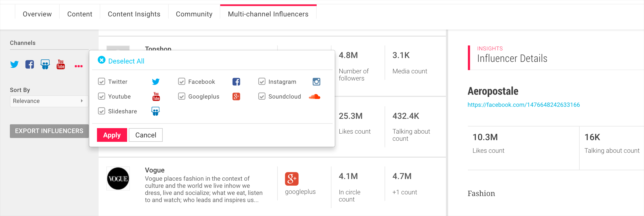The height and width of the screenshot is (216, 644).
Task: Click the Cancel button
Action: tap(146, 135)
